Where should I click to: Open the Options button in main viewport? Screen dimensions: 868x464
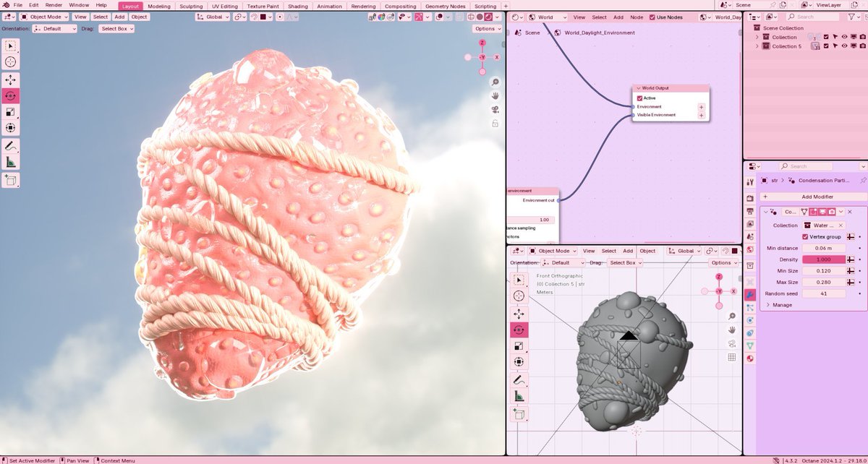[488, 29]
